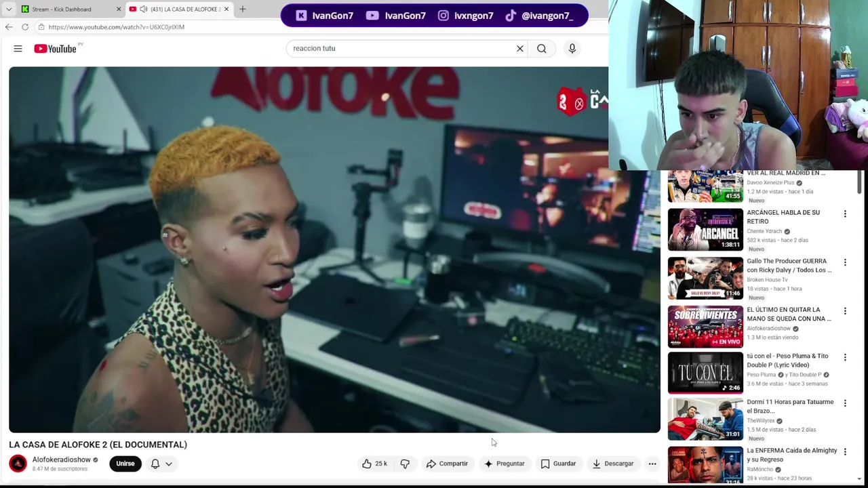Click the '25 k' likes count
The height and width of the screenshot is (488, 868).
(381, 464)
